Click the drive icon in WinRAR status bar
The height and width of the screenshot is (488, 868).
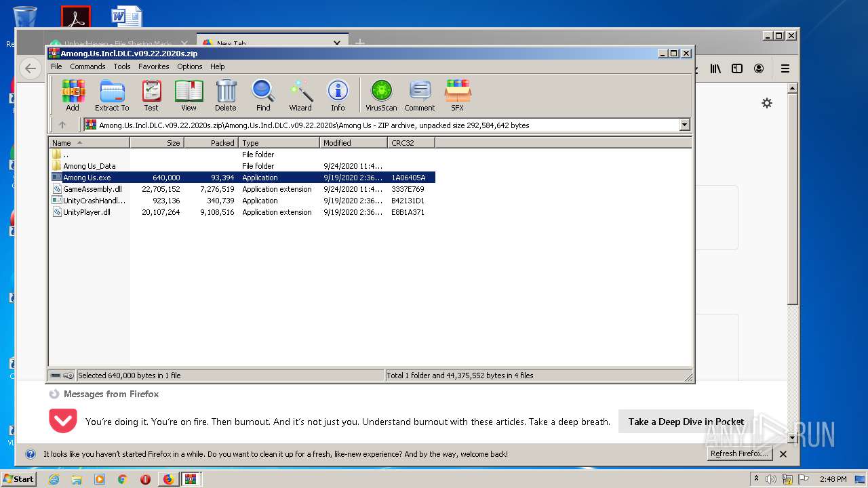point(56,375)
